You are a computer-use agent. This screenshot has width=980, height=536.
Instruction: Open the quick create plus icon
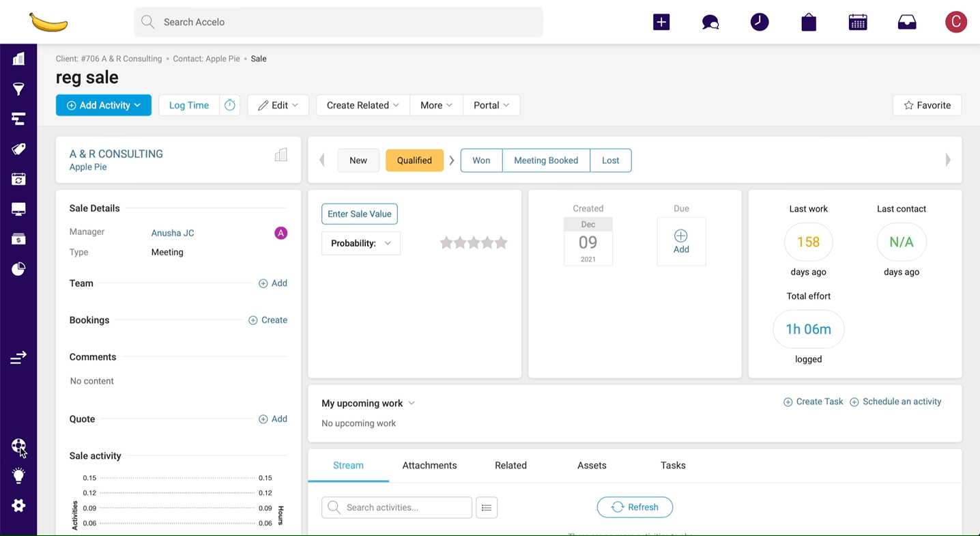pyautogui.click(x=661, y=22)
